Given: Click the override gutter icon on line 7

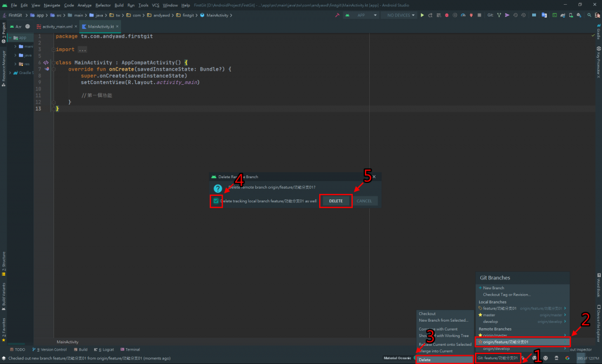Looking at the screenshot, I should [47, 69].
